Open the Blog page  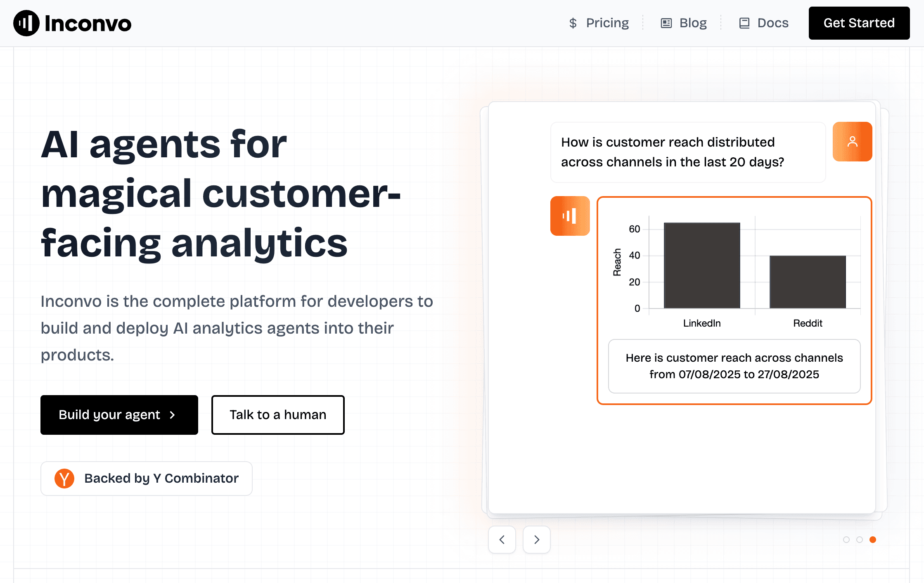coord(693,23)
